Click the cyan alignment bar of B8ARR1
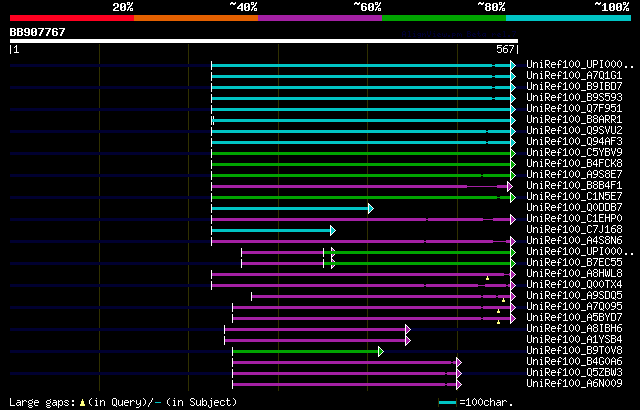640x410 pixels. coord(362,120)
